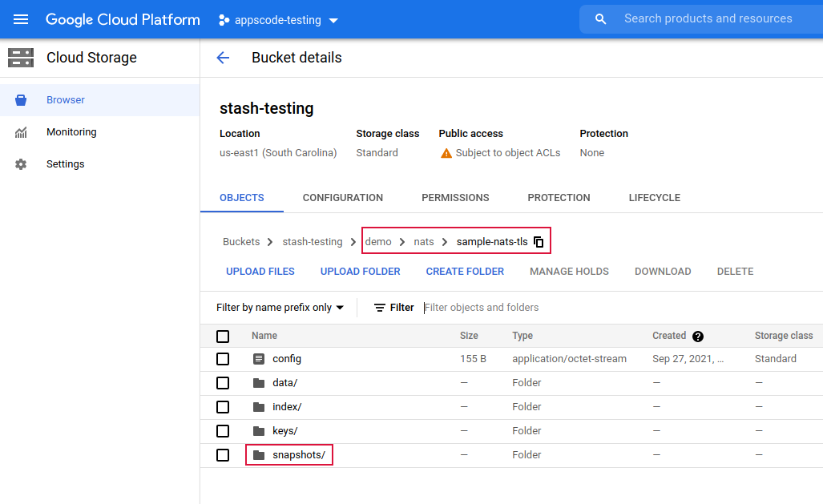The height and width of the screenshot is (504, 823).
Task: Click the Created column help icon
Action: tap(698, 337)
